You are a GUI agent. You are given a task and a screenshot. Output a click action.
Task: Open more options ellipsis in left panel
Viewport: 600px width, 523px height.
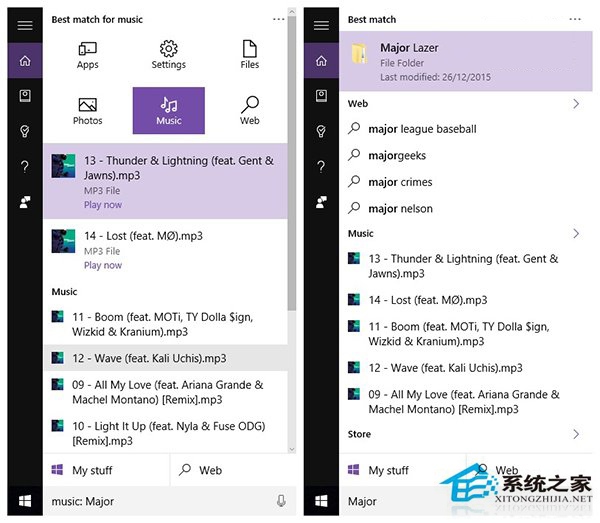[x=279, y=19]
